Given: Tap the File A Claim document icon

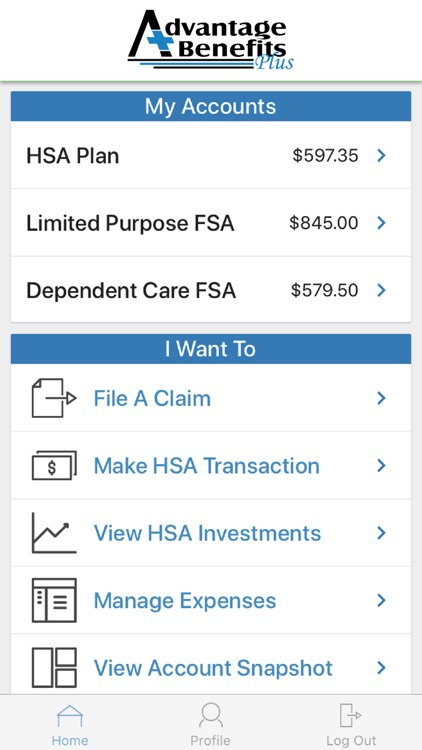Looking at the screenshot, I should click(54, 398).
